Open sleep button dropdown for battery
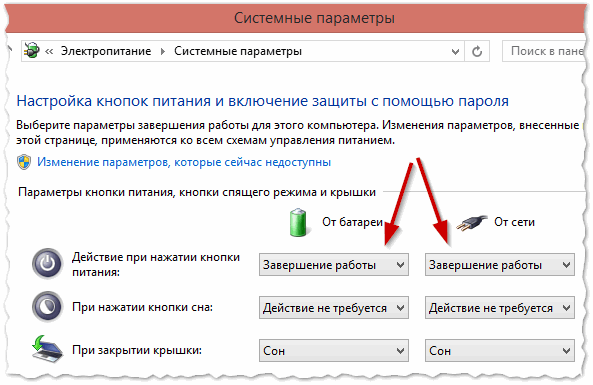Viewport: 593px width, 385px height. coord(334,308)
